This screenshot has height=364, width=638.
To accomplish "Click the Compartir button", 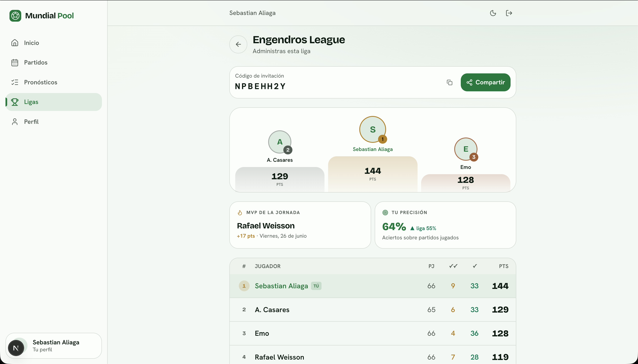I will pos(485,82).
